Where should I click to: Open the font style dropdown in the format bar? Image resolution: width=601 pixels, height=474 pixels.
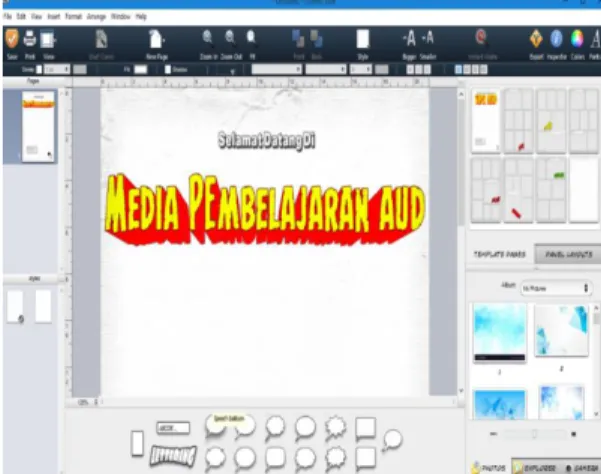pos(326,69)
